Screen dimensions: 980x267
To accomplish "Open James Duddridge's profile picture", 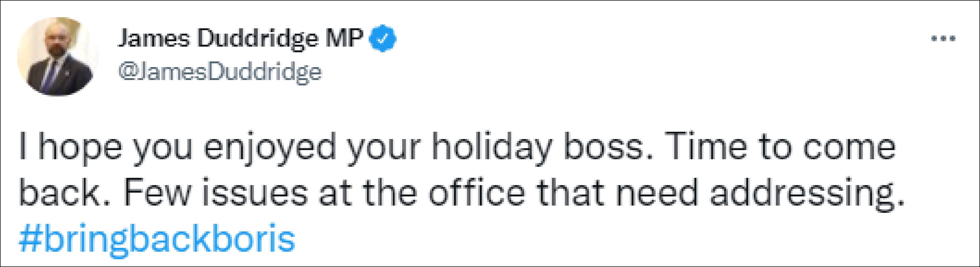I will pyautogui.click(x=57, y=56).
